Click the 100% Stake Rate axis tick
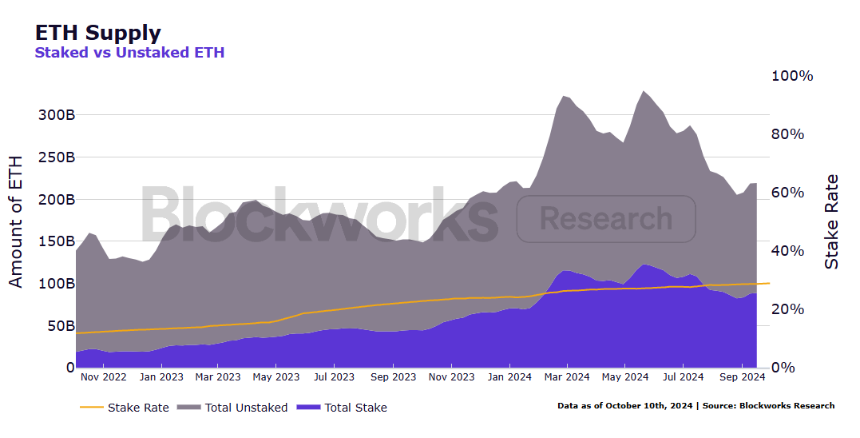The image size is (860, 438). (x=792, y=76)
